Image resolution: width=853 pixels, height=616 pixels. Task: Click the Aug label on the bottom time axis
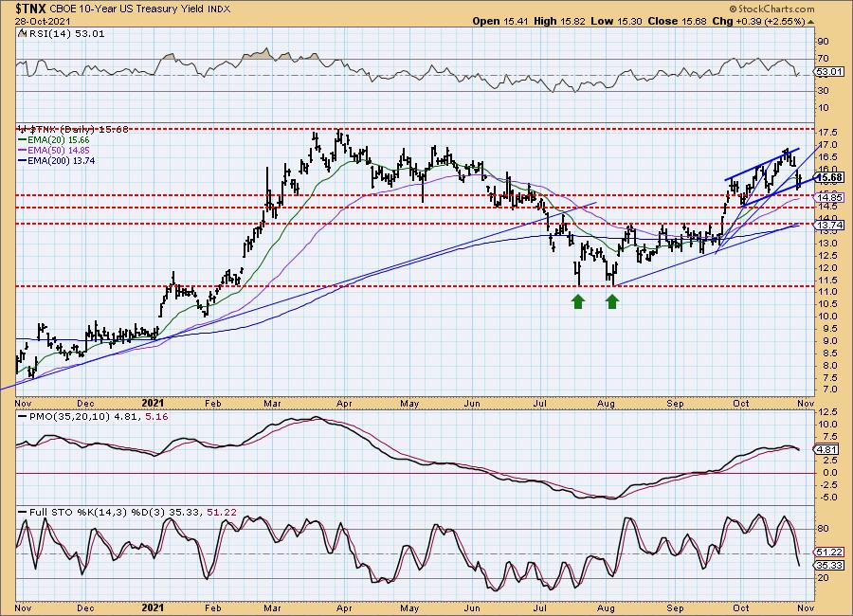tap(606, 607)
